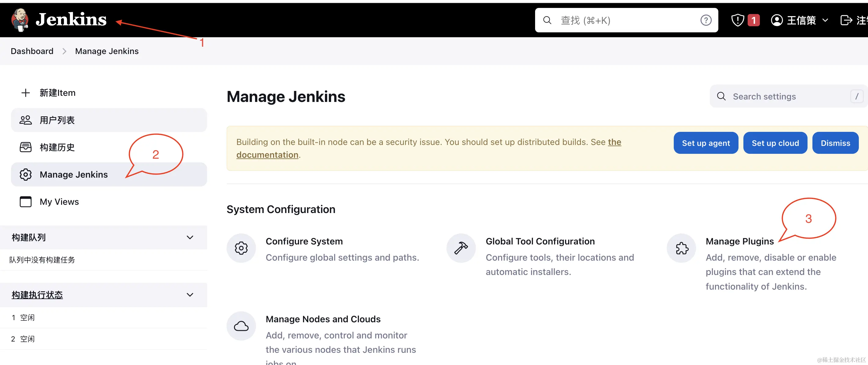Click the Global Tool Configuration hammer icon
The image size is (868, 365).
461,248
